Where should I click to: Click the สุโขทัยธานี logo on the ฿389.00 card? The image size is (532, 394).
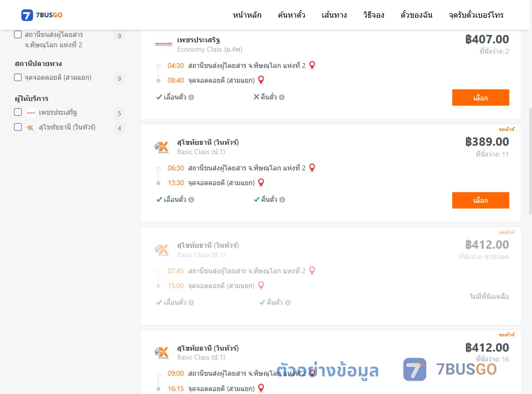click(162, 147)
